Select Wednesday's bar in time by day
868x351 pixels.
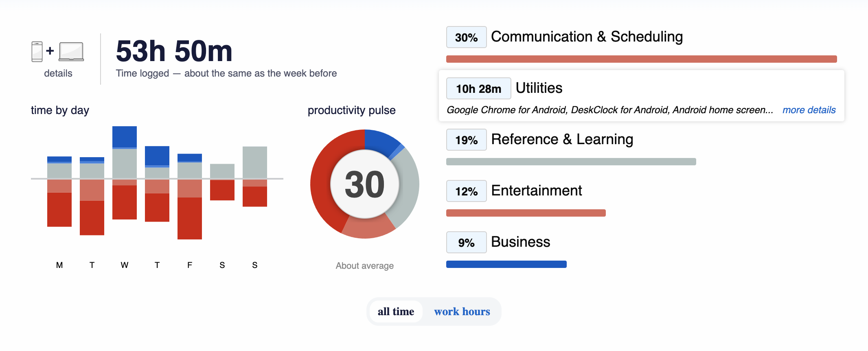(125, 173)
